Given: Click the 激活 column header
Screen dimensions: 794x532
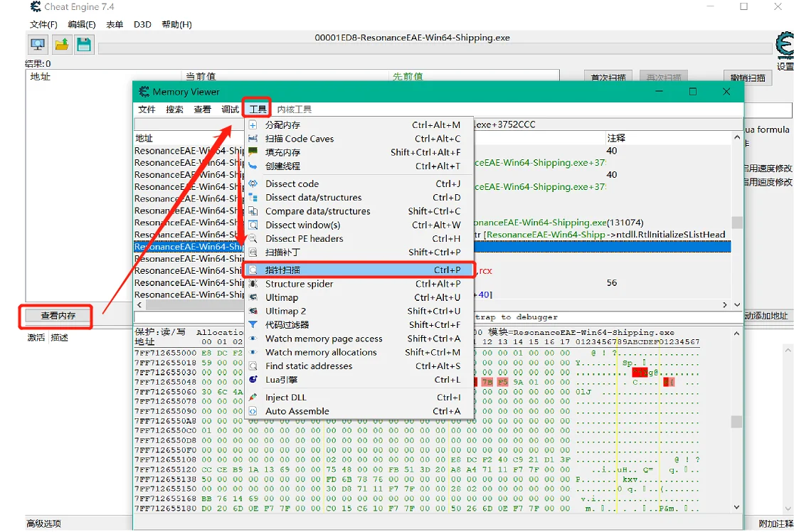Looking at the screenshot, I should [36, 338].
